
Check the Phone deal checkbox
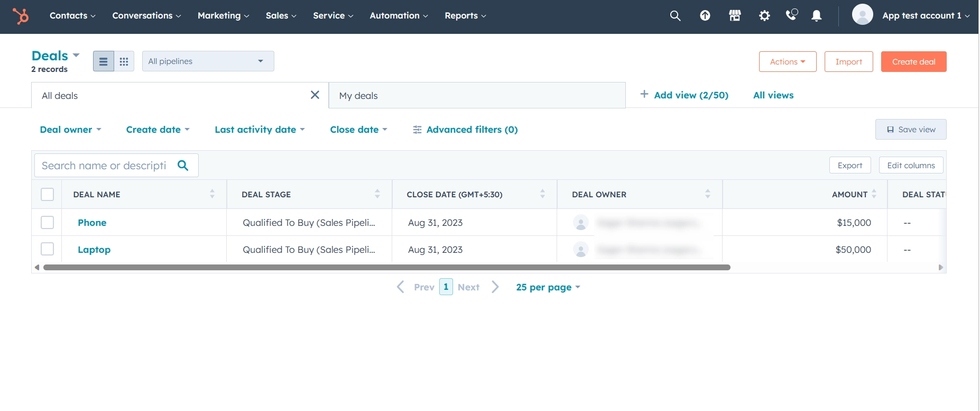click(48, 222)
